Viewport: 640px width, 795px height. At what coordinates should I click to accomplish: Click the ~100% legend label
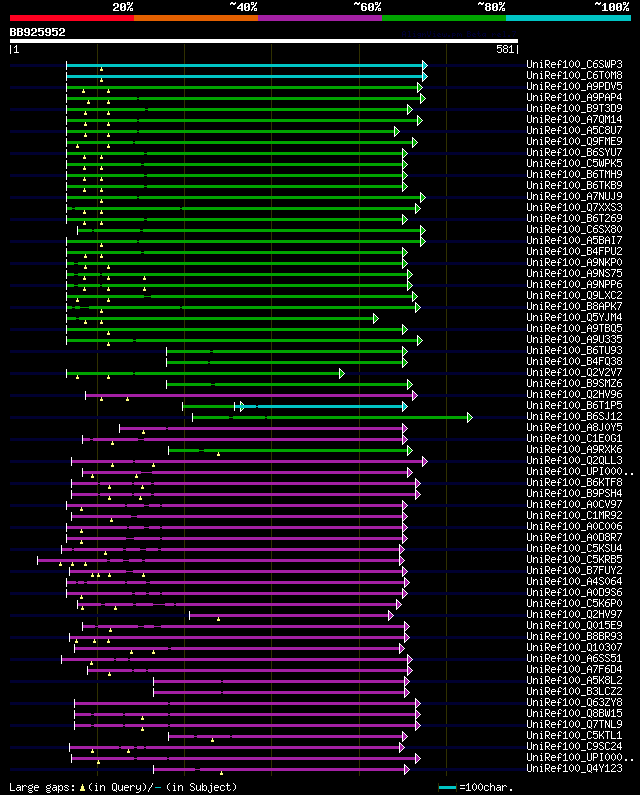click(x=612, y=7)
